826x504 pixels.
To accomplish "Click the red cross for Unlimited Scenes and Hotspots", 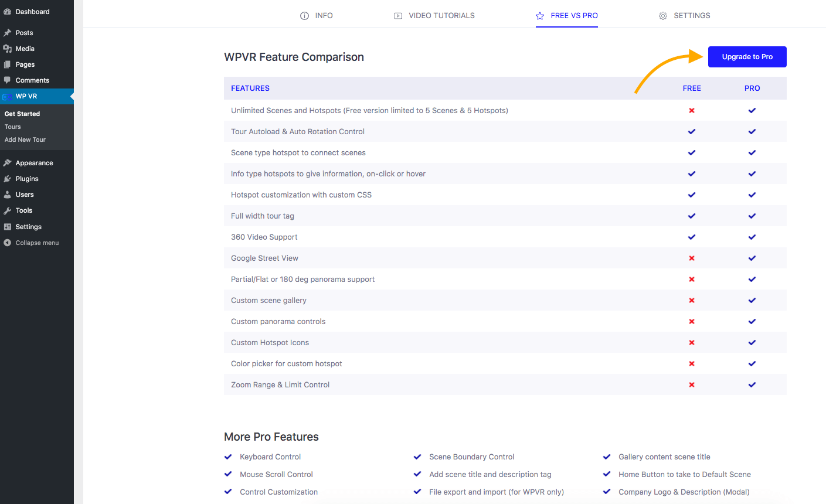I will (x=692, y=110).
